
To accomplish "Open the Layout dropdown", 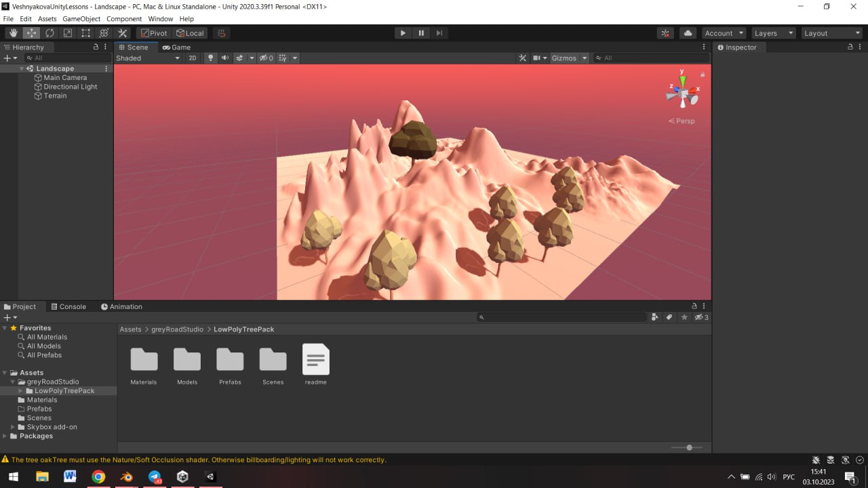I will (x=831, y=33).
